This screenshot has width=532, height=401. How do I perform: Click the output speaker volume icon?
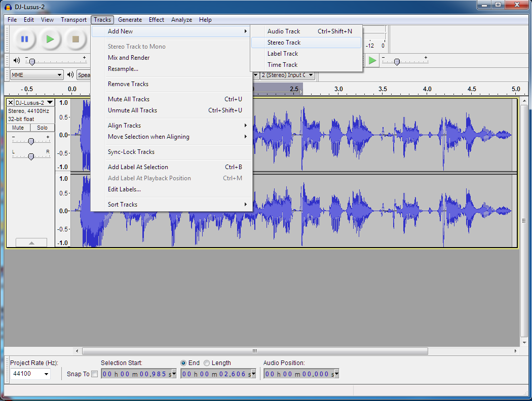pyautogui.click(x=17, y=60)
